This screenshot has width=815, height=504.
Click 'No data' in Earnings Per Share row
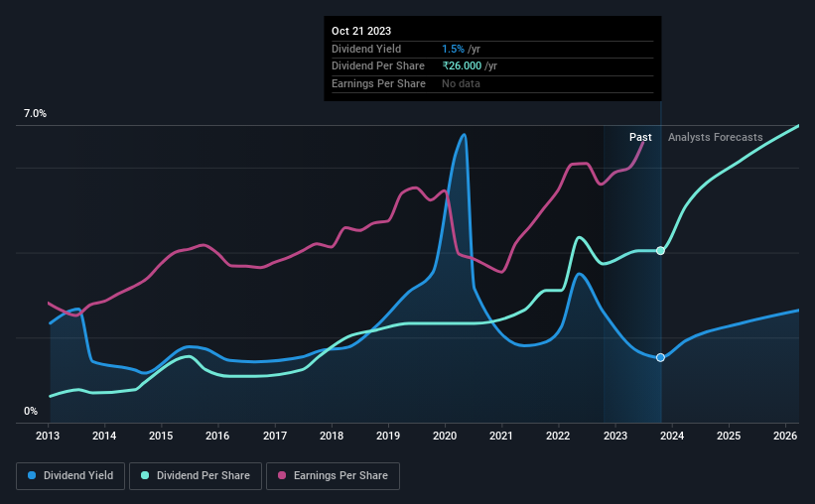tap(463, 84)
